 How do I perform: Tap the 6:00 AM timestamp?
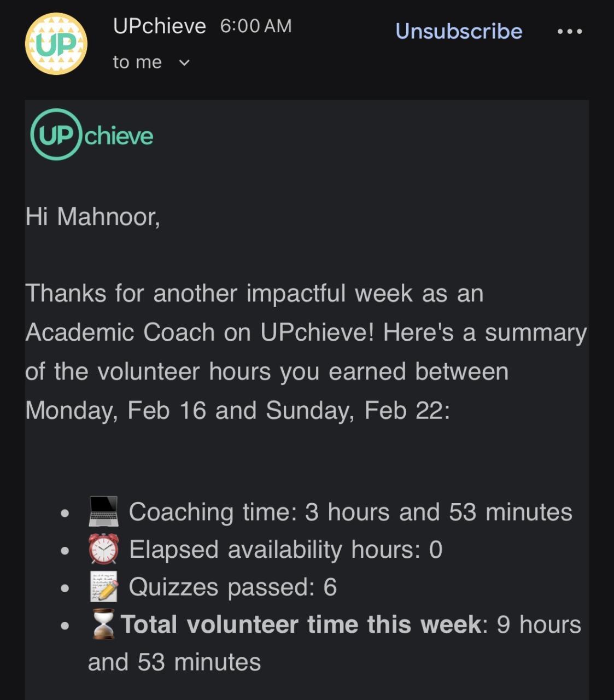(x=256, y=26)
